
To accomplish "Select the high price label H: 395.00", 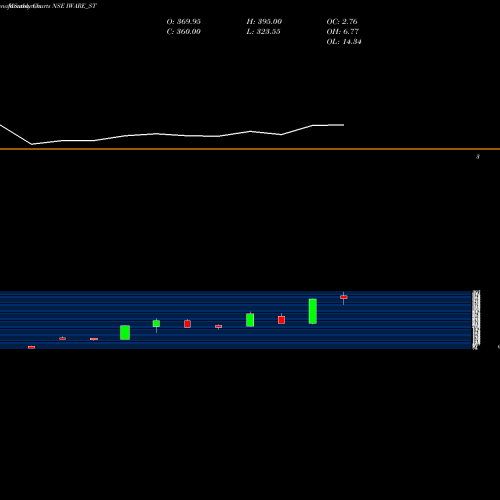I will (264, 22).
